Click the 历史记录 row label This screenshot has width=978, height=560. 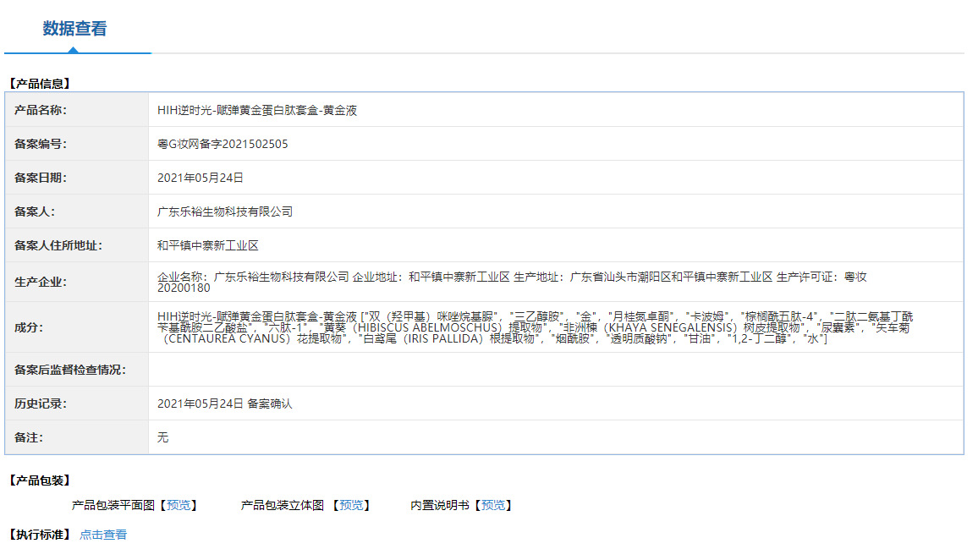point(41,404)
